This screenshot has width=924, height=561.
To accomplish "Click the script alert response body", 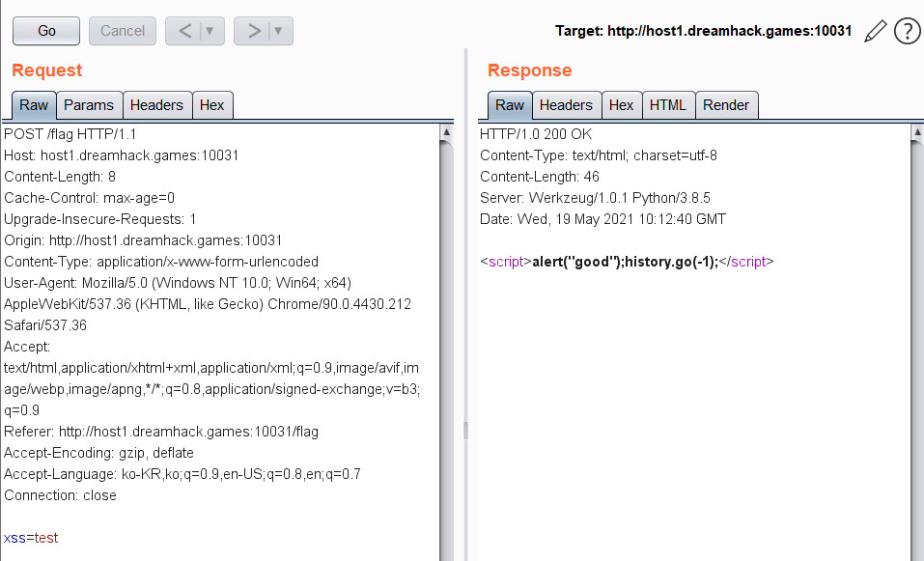I will click(x=627, y=262).
